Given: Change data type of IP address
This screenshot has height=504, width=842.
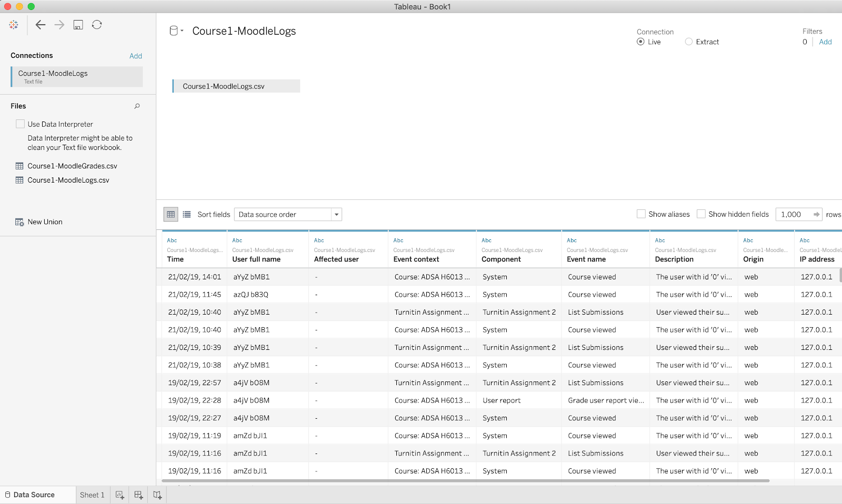Looking at the screenshot, I should (805, 240).
